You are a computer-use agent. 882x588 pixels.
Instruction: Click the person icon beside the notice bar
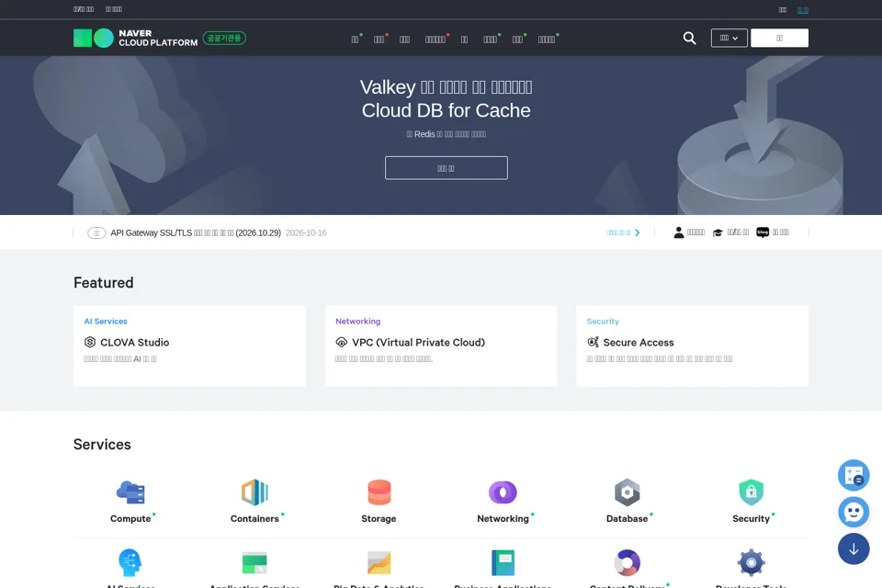(x=679, y=232)
